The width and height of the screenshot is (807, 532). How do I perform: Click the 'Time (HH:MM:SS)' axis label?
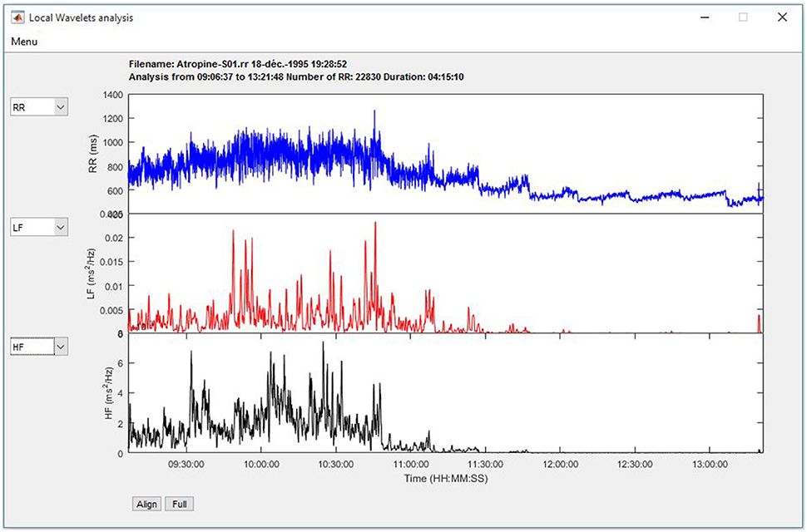click(x=446, y=479)
